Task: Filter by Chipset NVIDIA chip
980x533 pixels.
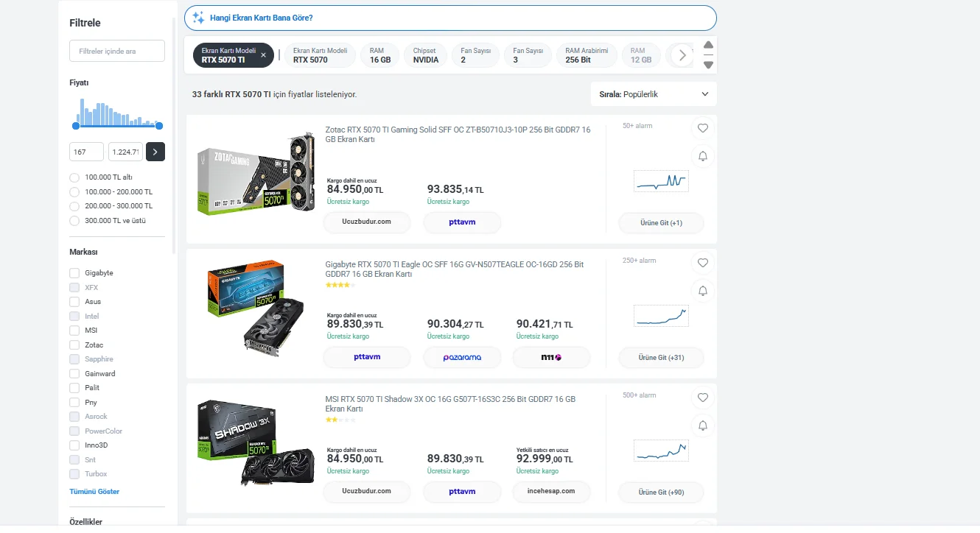Action: [425, 55]
